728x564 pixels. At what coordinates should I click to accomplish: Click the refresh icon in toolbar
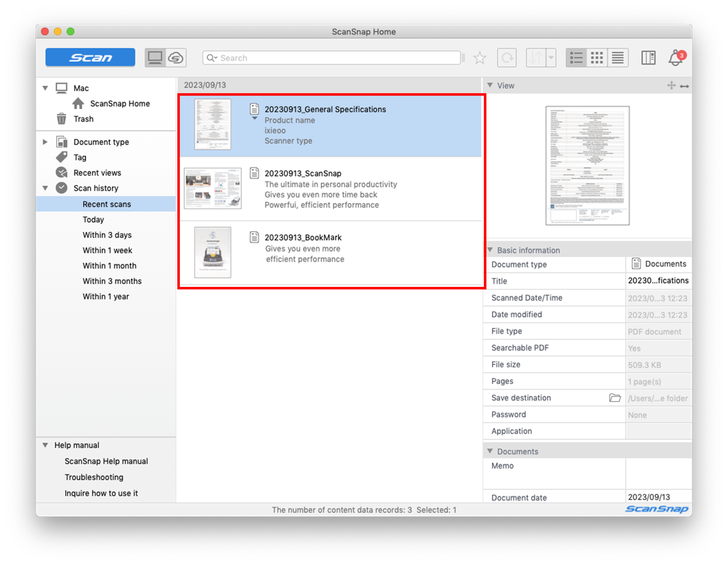click(x=507, y=58)
